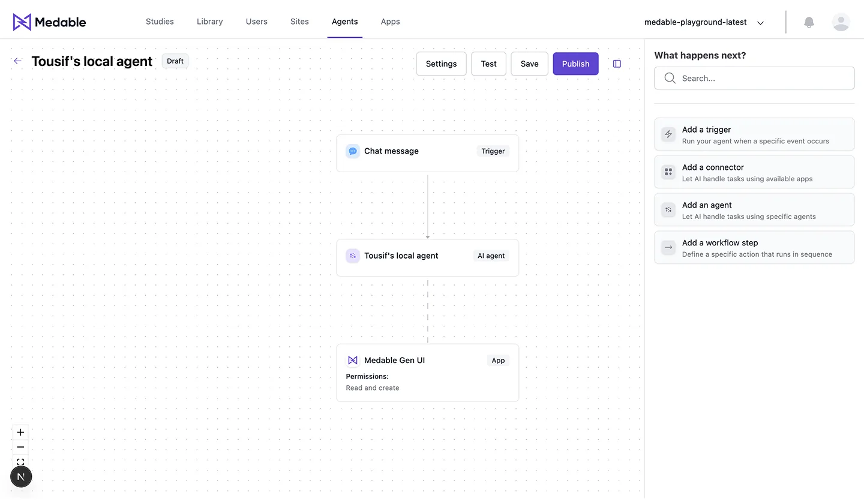The width and height of the screenshot is (864, 504).
Task: Click the Medable logo
Action: pyautogui.click(x=50, y=22)
